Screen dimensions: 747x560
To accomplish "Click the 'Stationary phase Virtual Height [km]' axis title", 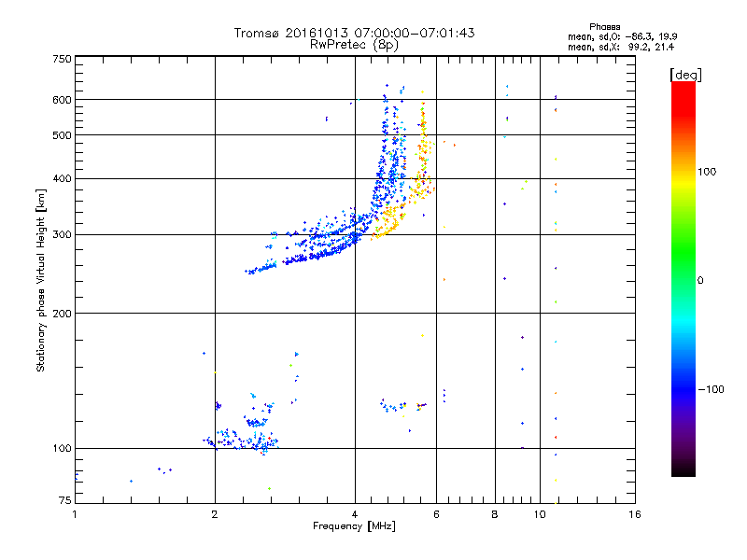I will tap(40, 280).
